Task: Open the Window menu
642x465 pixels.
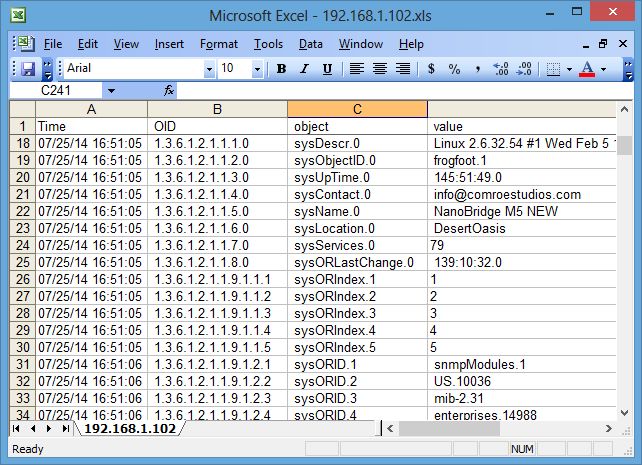Action: tap(361, 44)
